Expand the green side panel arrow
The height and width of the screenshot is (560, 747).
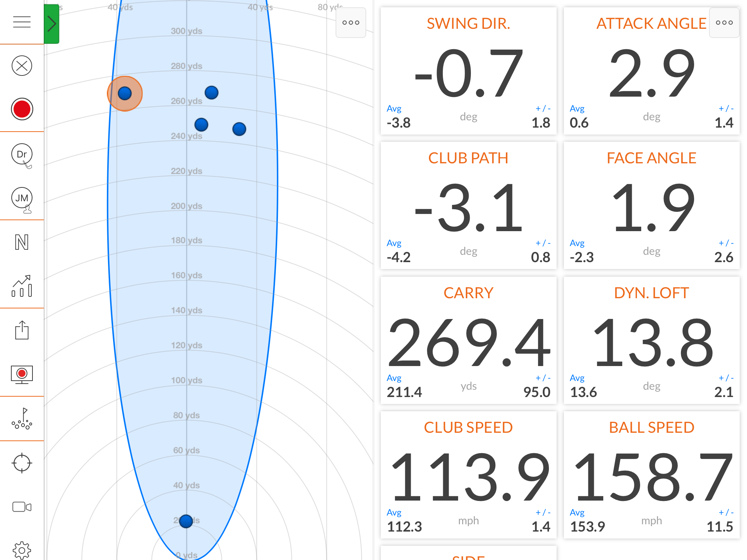[x=51, y=24]
